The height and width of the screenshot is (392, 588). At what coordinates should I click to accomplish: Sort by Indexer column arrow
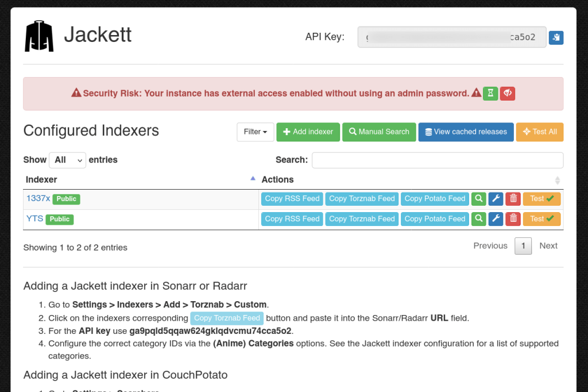253,179
